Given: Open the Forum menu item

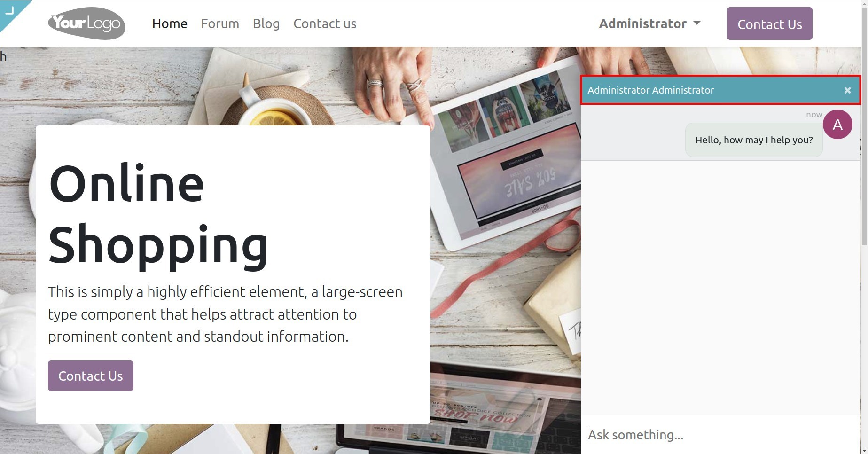Looking at the screenshot, I should [220, 23].
